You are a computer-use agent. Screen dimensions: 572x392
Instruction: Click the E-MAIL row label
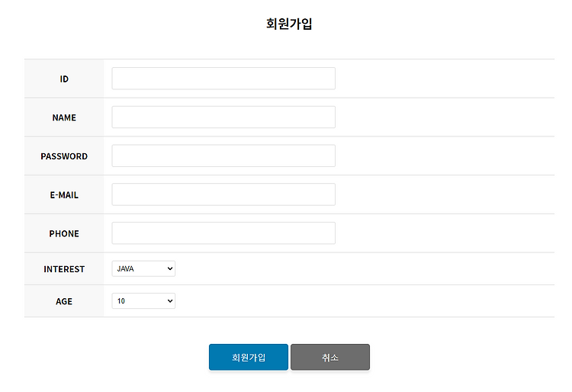tap(64, 195)
